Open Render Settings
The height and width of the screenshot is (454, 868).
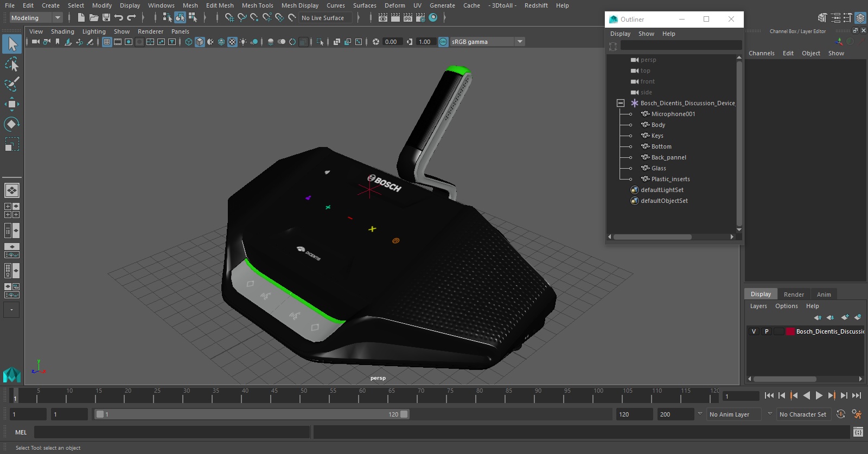(420, 18)
